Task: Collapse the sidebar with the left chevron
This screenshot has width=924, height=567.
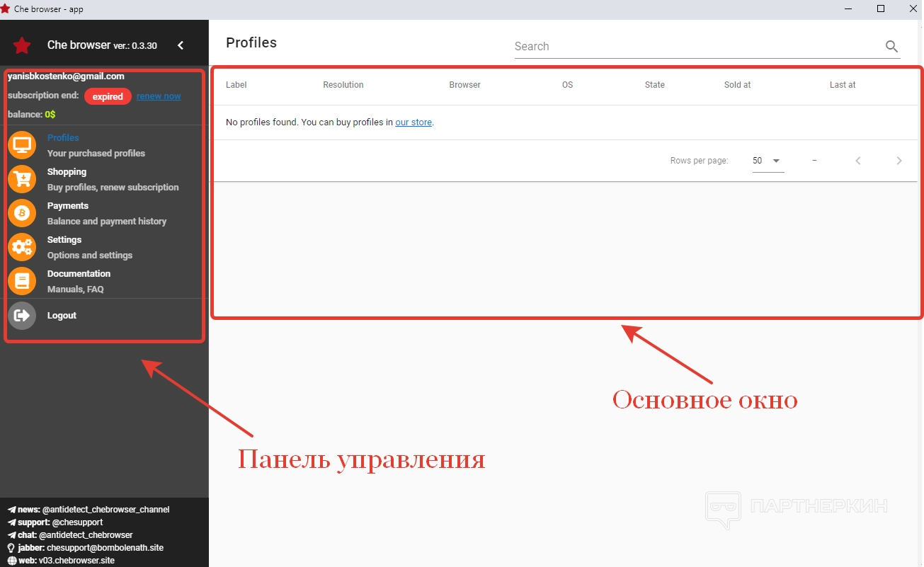Action: pos(181,45)
